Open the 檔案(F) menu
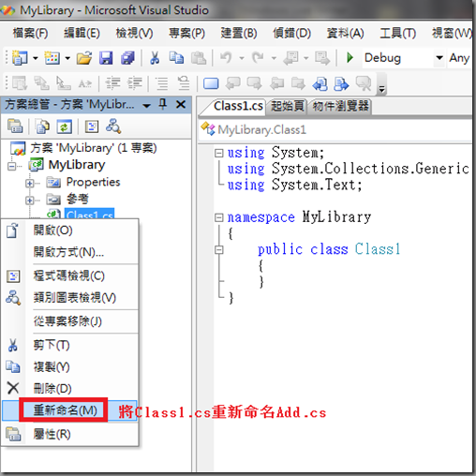Viewport: 476px width, 476px height. point(30,33)
